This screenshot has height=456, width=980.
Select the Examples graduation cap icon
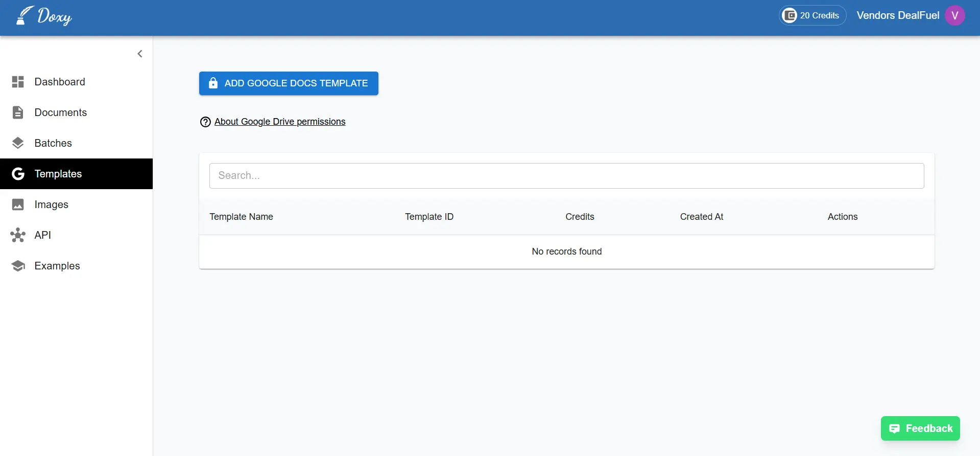coord(18,266)
